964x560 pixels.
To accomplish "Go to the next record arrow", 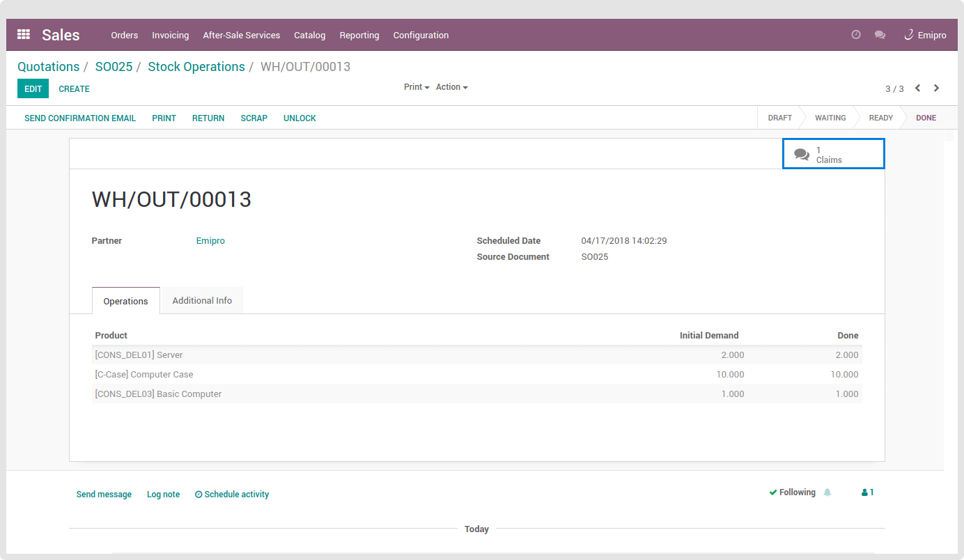I will [x=936, y=88].
